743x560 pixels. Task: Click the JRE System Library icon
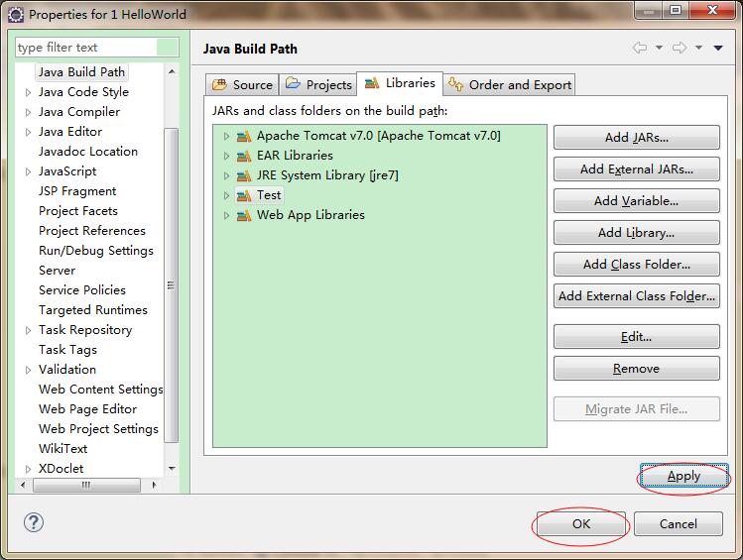[244, 176]
